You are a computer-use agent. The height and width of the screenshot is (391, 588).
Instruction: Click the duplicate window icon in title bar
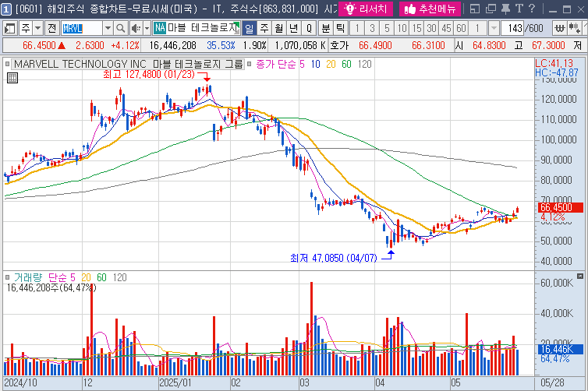[x=491, y=9]
